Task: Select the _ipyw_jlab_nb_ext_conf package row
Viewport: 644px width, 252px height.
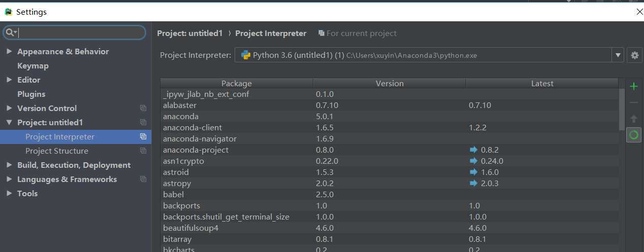Action: coord(390,94)
